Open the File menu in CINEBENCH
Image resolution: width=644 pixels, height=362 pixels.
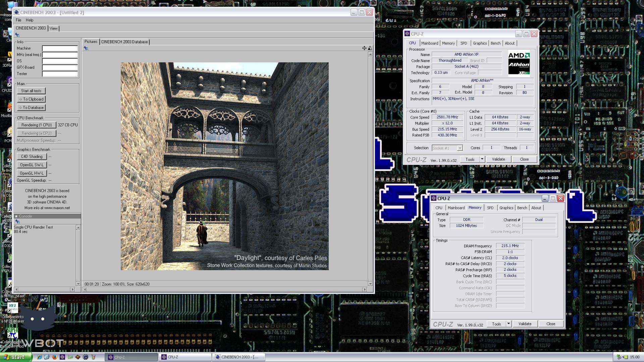click(x=18, y=20)
